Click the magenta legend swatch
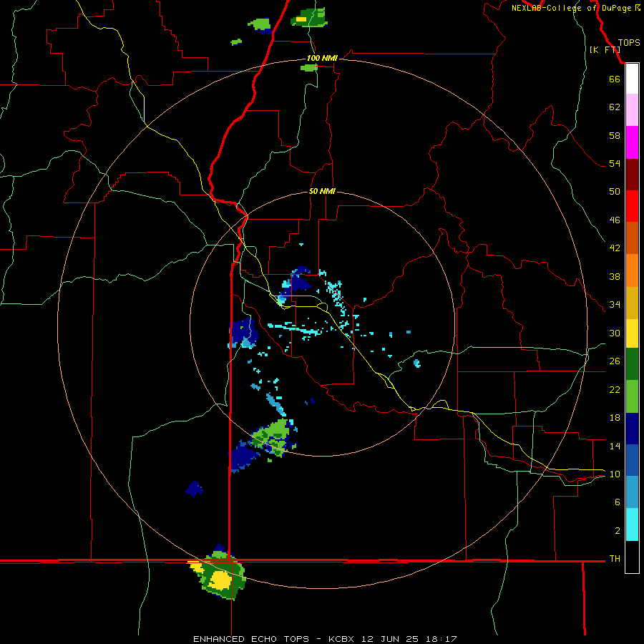 pyautogui.click(x=632, y=142)
